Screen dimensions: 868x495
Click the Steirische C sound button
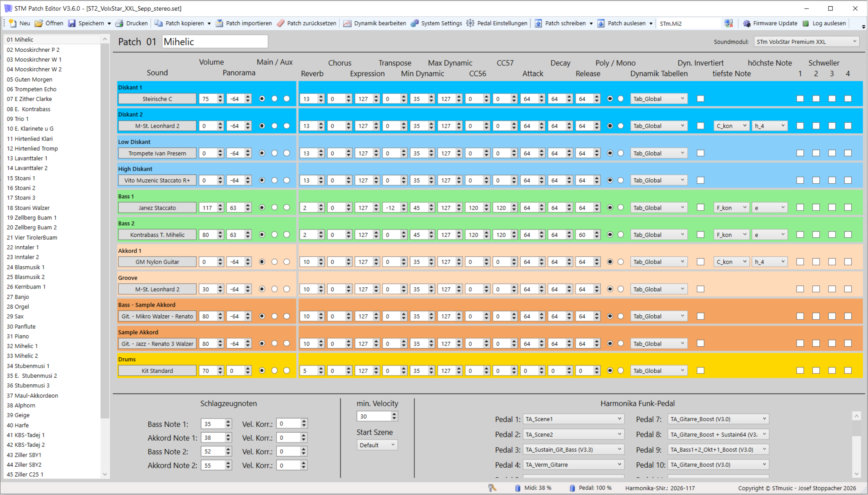point(157,98)
